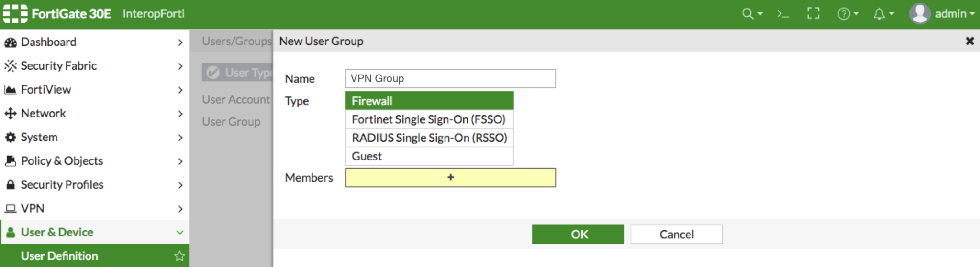
Task: Open the notifications bell
Action: point(879,14)
